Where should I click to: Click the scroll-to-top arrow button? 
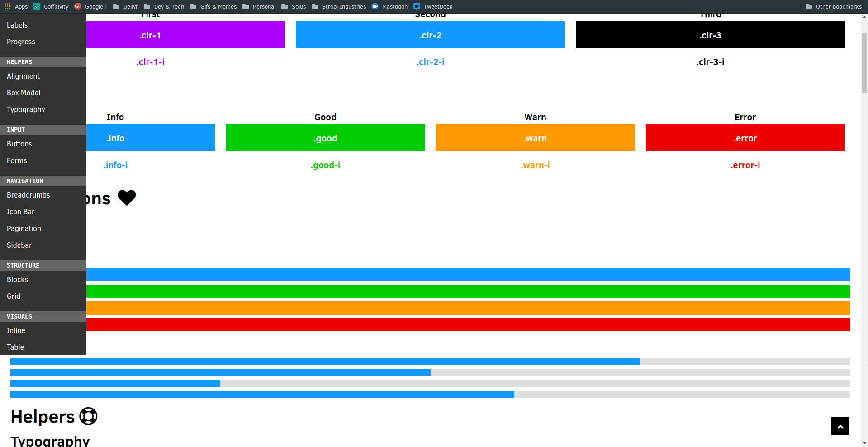pyautogui.click(x=840, y=426)
